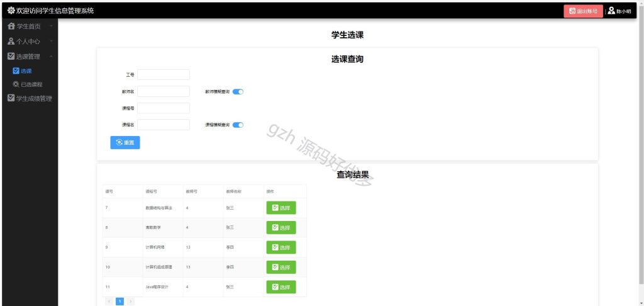This screenshot has width=644, height=306.
Task: Open the 已选课程 menu item
Action: coord(30,84)
